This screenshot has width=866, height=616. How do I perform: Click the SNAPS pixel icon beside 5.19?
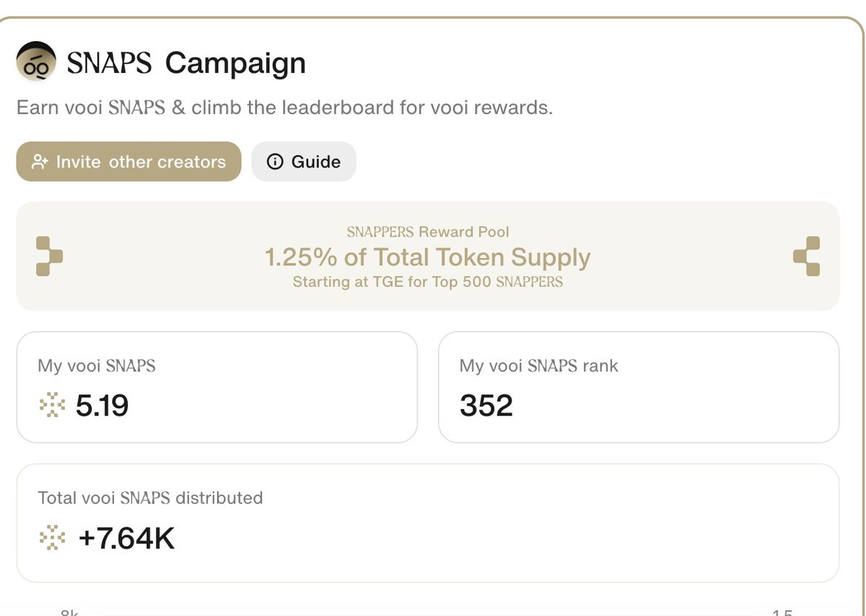[52, 406]
